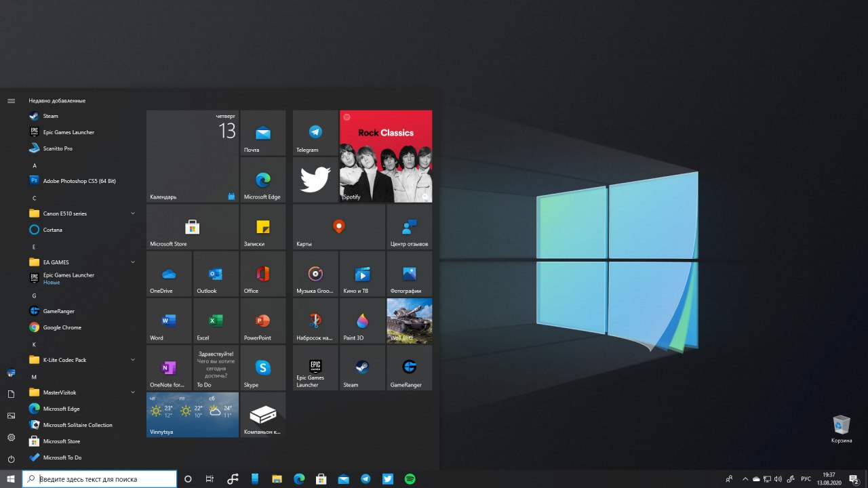Open the Microsoft Edge tile
The height and width of the screenshot is (488, 868).
(x=262, y=180)
